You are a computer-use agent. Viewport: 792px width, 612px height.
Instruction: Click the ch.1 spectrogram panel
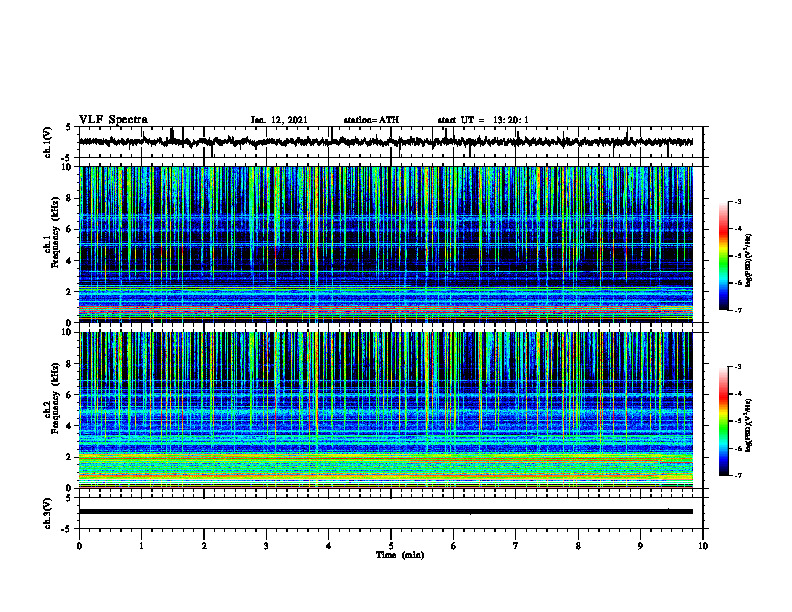386,244
